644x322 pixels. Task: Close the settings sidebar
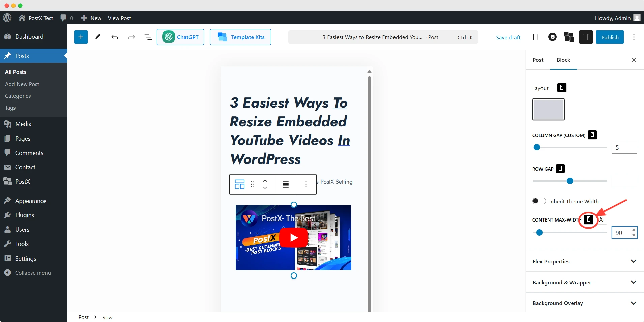[634, 60]
